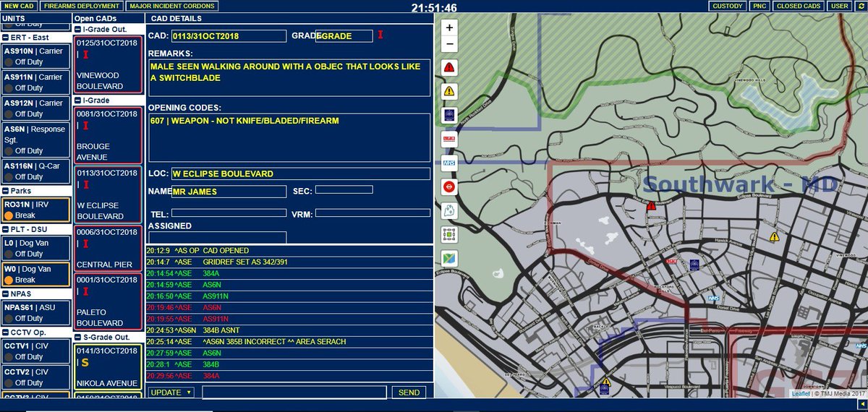Screen dimensions: 868x412
Task: Open the NEW CAD menu
Action: point(19,6)
